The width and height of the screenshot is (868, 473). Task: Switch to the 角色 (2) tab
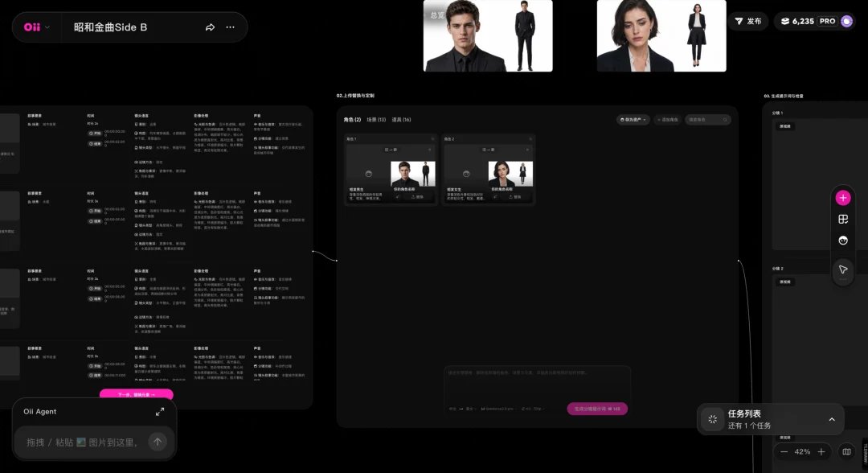point(352,120)
